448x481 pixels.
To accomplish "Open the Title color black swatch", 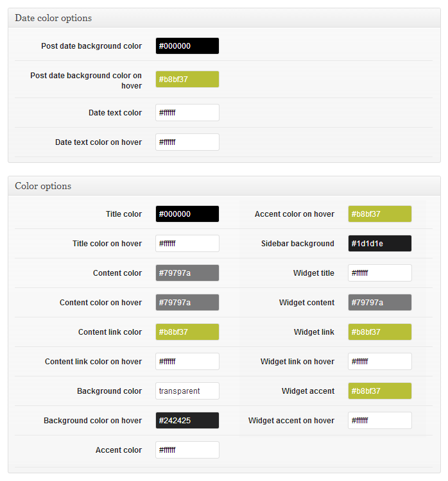I will [x=187, y=214].
